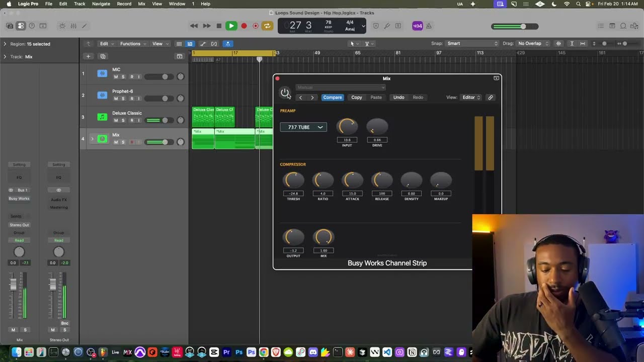Open the tracks area Edit menu

tap(107, 44)
